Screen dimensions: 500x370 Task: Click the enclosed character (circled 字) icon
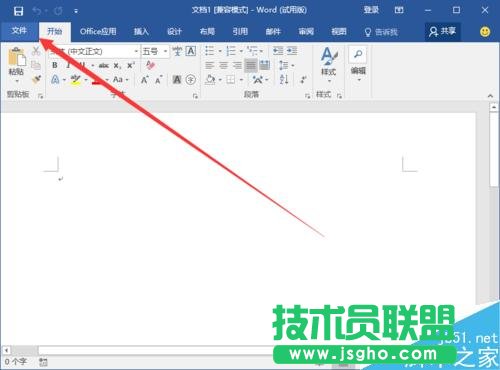point(190,80)
